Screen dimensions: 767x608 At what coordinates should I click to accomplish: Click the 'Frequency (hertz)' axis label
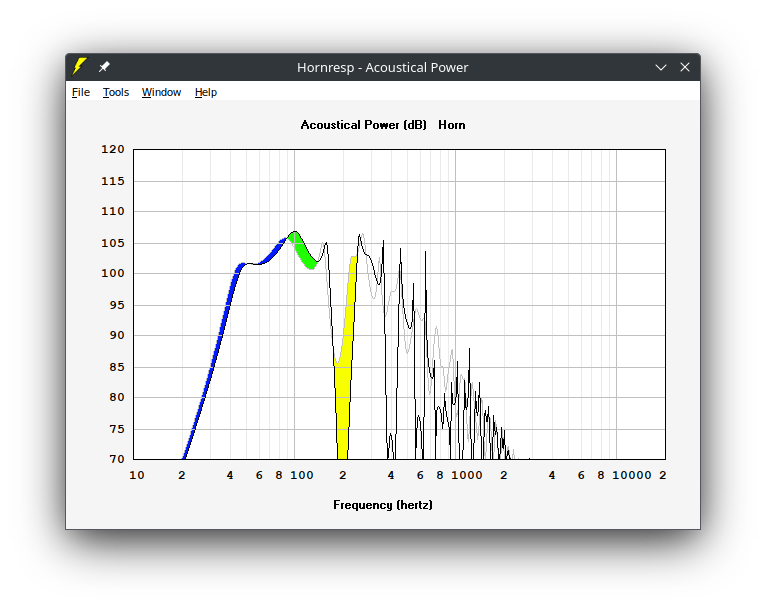click(383, 504)
